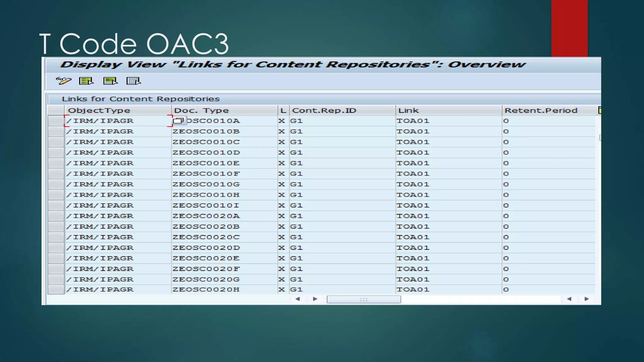Click Doc. Type cell ZEOSC0020H
Image resolution: width=644 pixels, height=362 pixels.
(x=225, y=289)
